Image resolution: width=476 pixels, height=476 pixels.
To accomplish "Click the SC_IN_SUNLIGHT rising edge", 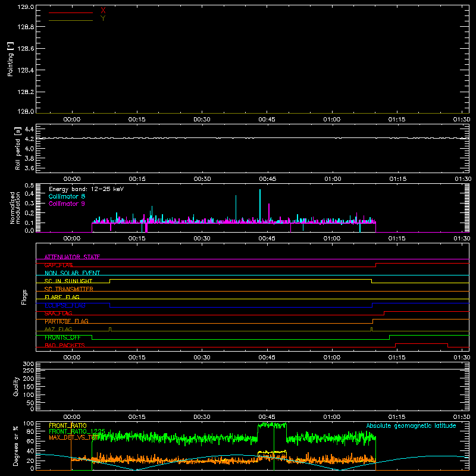I will click(x=110, y=281).
